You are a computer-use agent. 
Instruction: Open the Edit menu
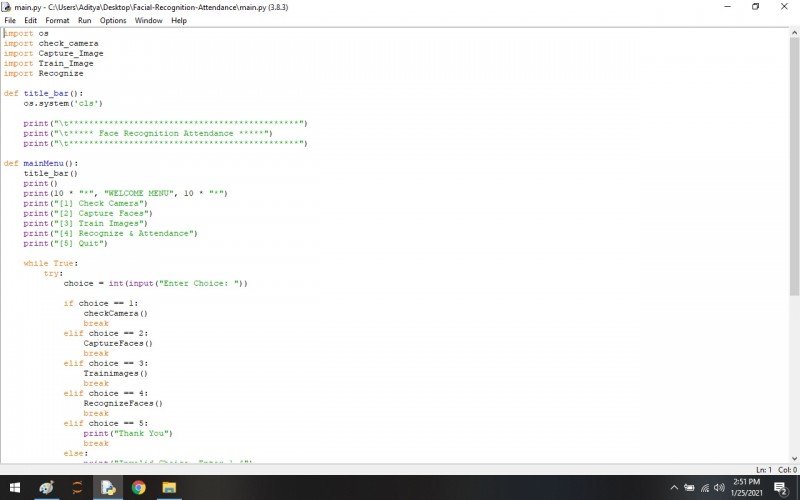point(31,20)
